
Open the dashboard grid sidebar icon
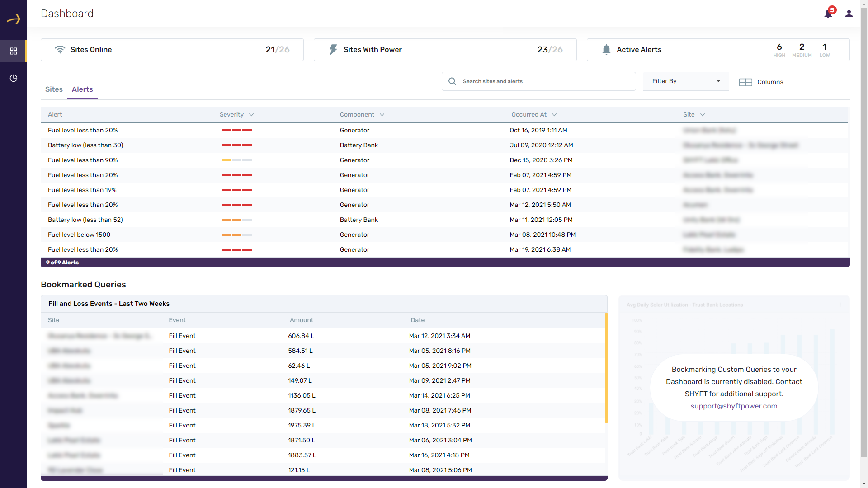coord(14,51)
